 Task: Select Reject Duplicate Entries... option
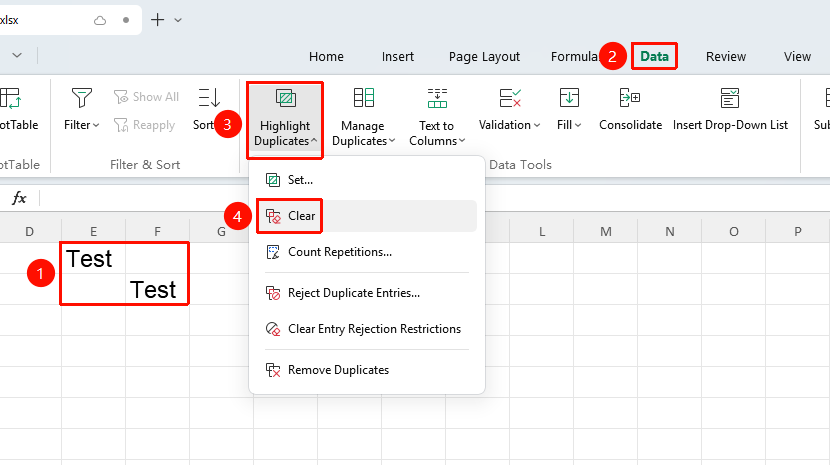tap(366, 293)
